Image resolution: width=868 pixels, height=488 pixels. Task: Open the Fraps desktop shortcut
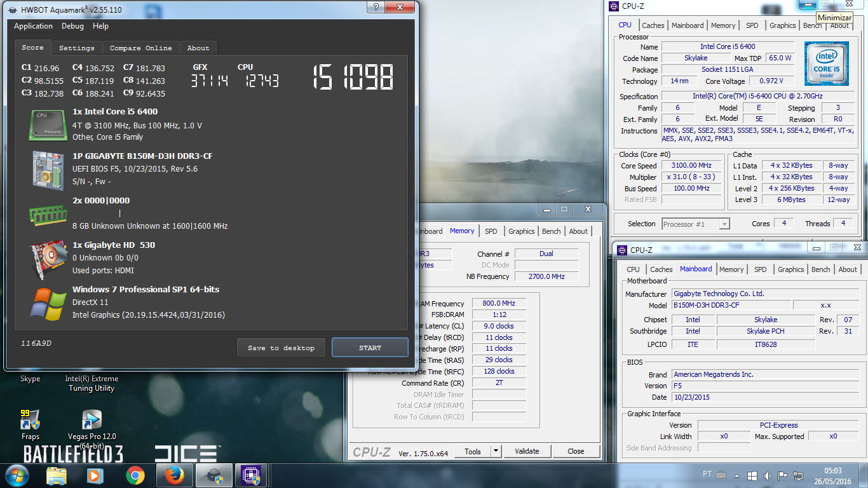coord(30,425)
